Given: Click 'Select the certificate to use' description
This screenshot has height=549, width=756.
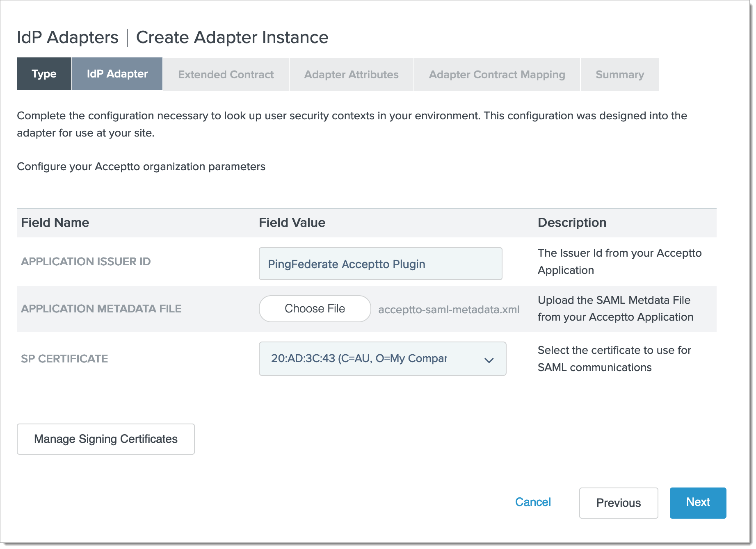Looking at the screenshot, I should 614,359.
